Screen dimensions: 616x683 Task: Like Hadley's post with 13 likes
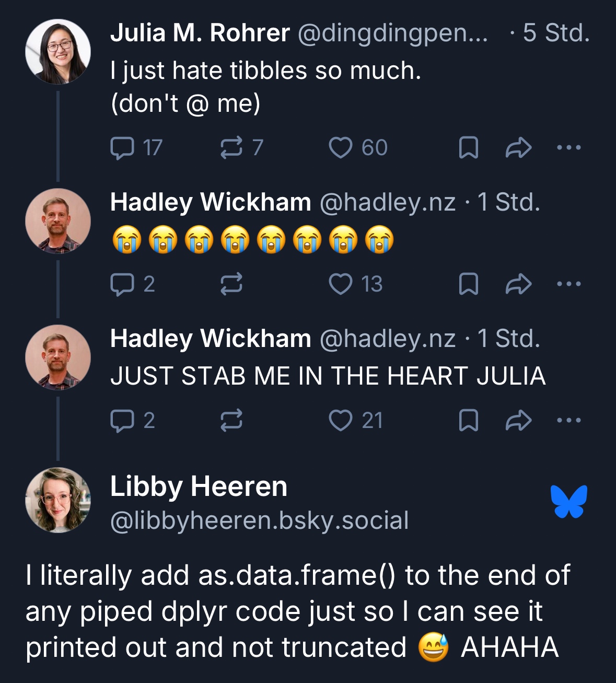pos(341,284)
